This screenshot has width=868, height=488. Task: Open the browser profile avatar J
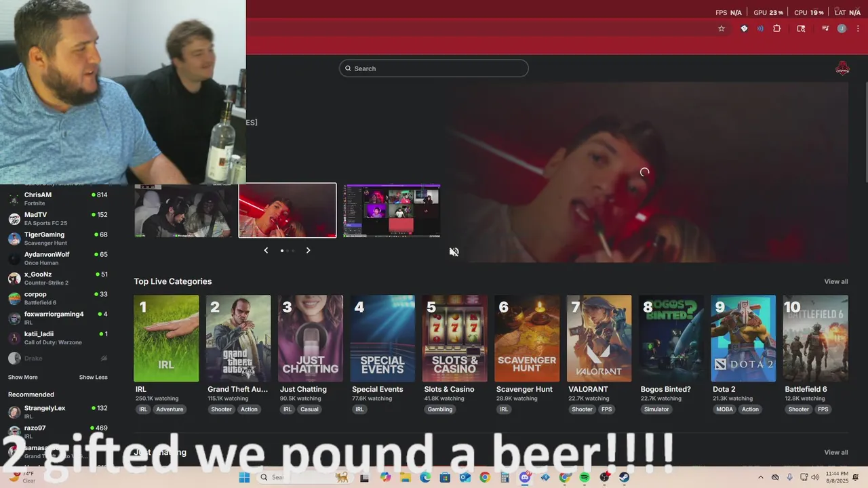coord(842,28)
